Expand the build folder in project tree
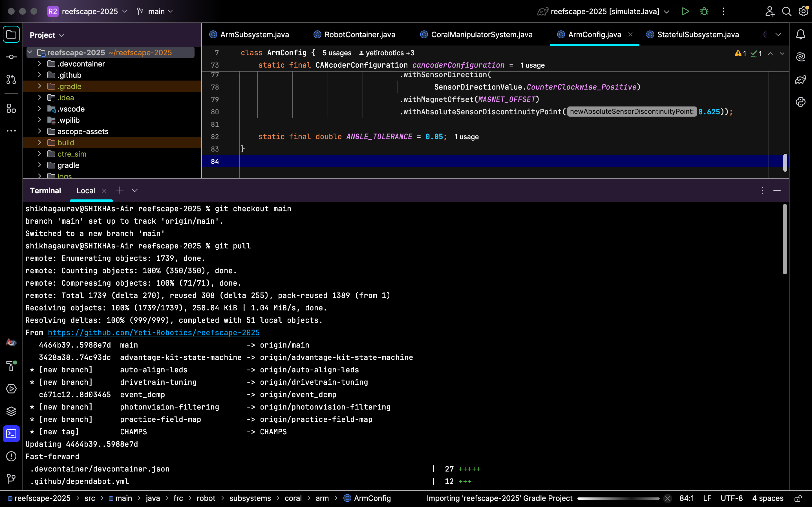 pyautogui.click(x=39, y=143)
